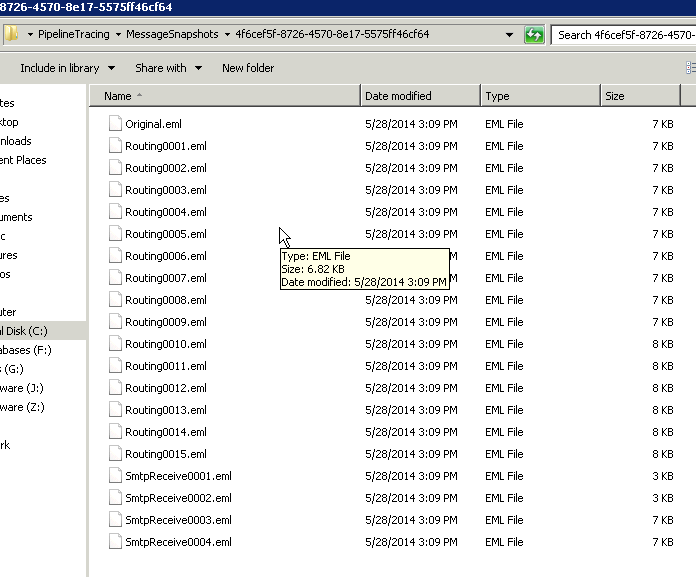Open Documents library in the navigation pane

click(x=16, y=217)
